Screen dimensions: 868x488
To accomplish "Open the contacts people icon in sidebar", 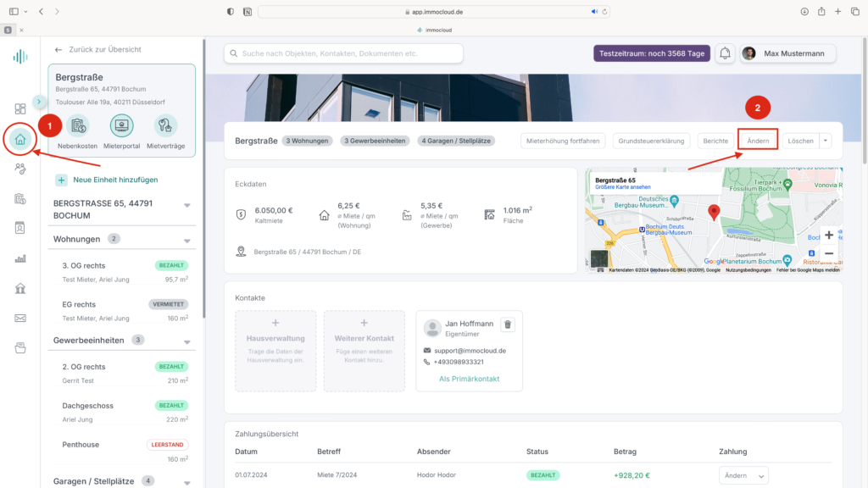I will (x=20, y=169).
